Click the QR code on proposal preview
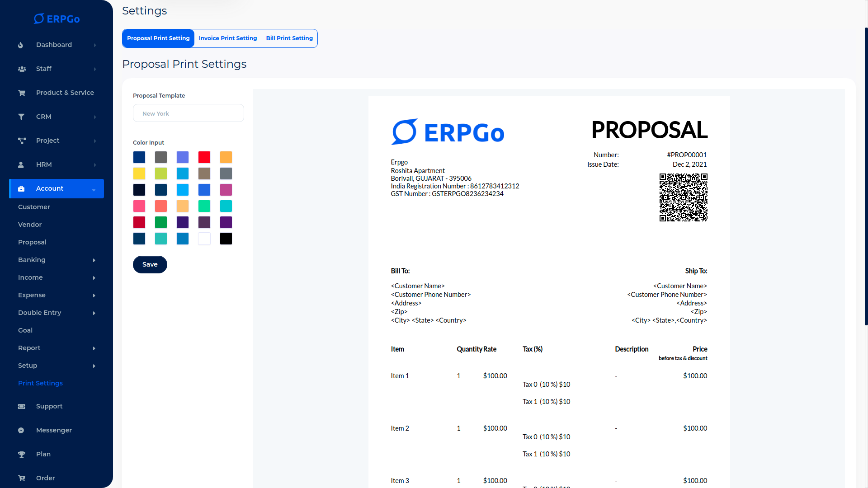The width and height of the screenshot is (868, 488). (x=683, y=197)
